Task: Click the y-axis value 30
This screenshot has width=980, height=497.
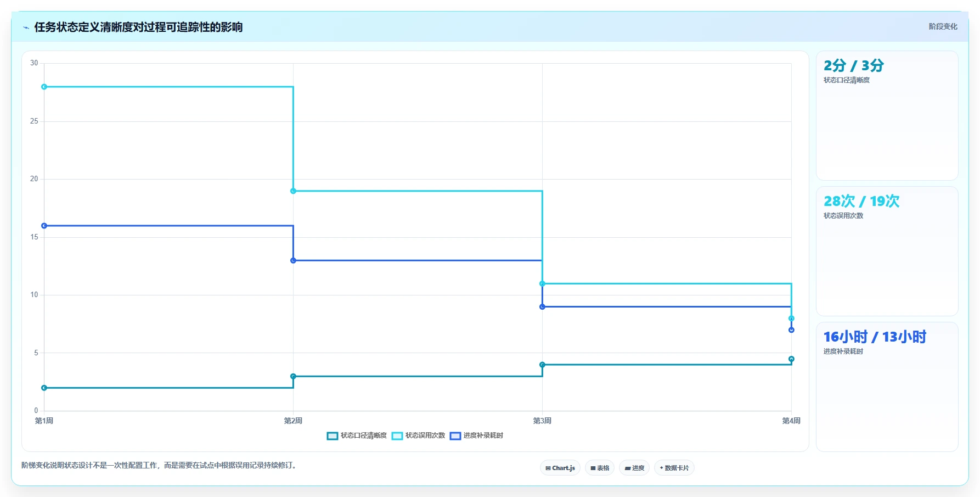Action: click(34, 63)
